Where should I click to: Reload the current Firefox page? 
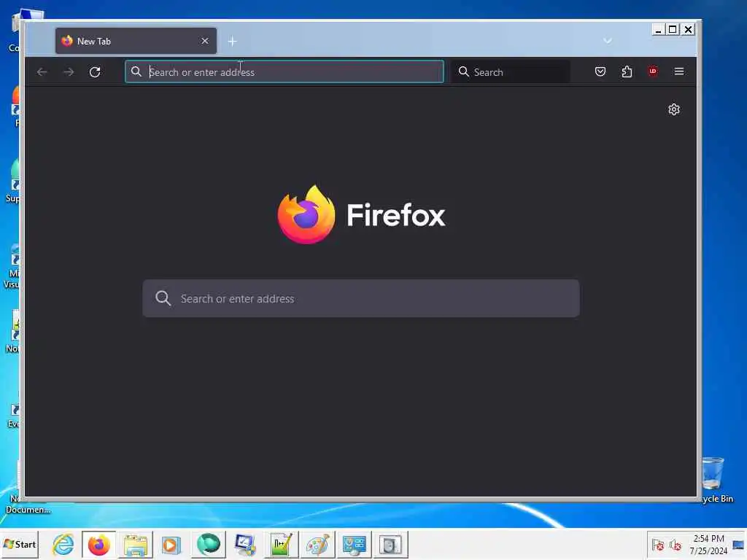click(95, 72)
